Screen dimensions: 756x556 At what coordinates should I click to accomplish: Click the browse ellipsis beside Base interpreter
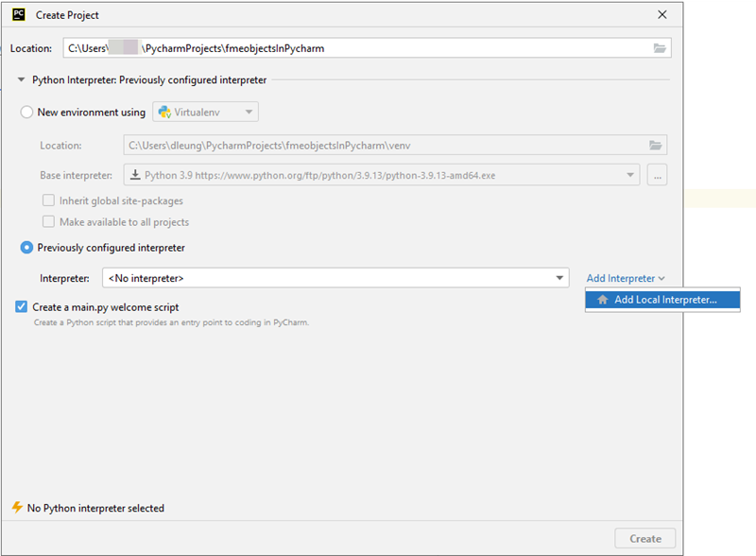click(657, 175)
